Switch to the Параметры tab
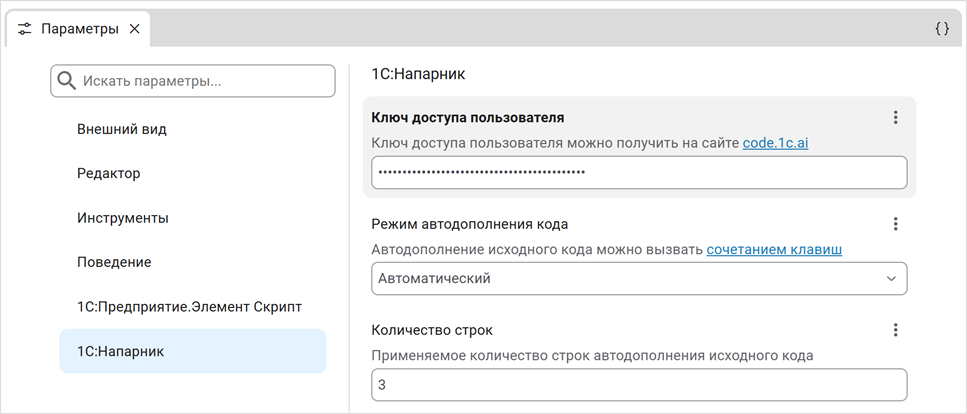967x414 pixels. pos(78,28)
